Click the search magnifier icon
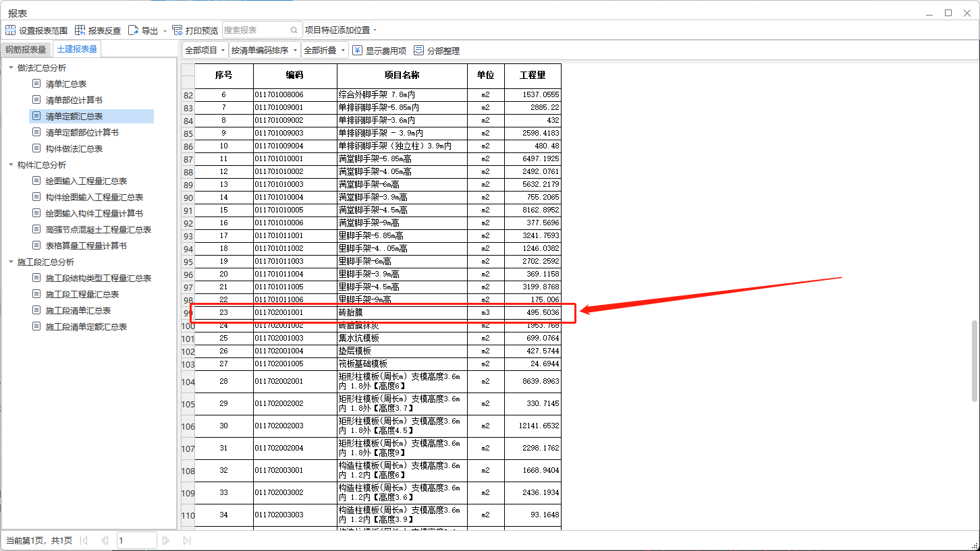The height and width of the screenshot is (551, 980). point(294,30)
